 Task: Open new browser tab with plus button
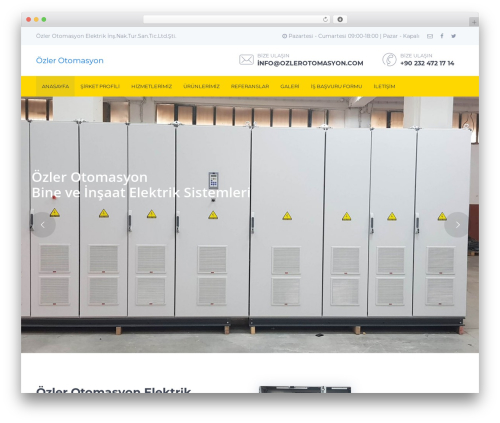point(474,22)
